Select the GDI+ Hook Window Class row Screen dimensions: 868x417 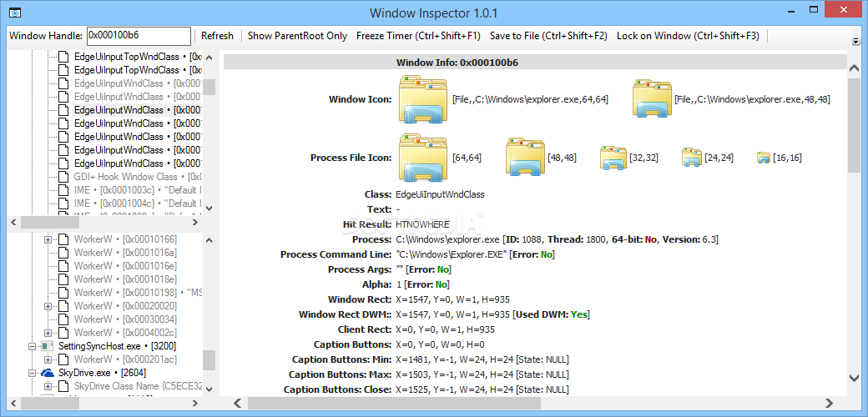click(x=138, y=177)
